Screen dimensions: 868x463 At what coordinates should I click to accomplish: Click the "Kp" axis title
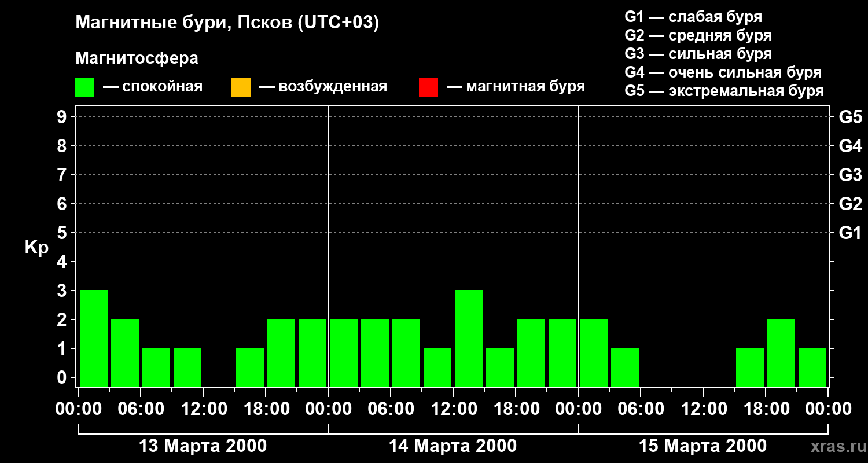(36, 248)
